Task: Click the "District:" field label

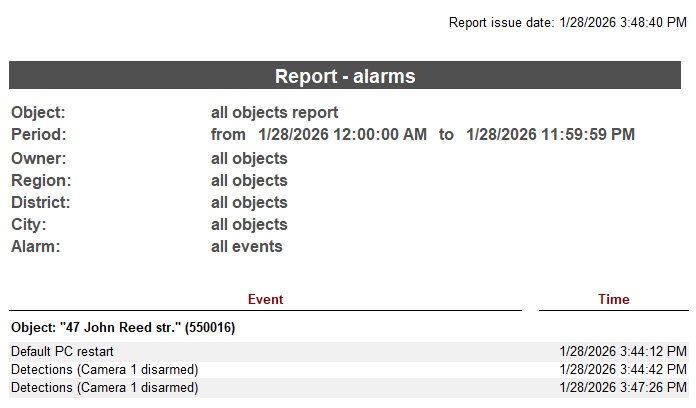Action: 40,202
